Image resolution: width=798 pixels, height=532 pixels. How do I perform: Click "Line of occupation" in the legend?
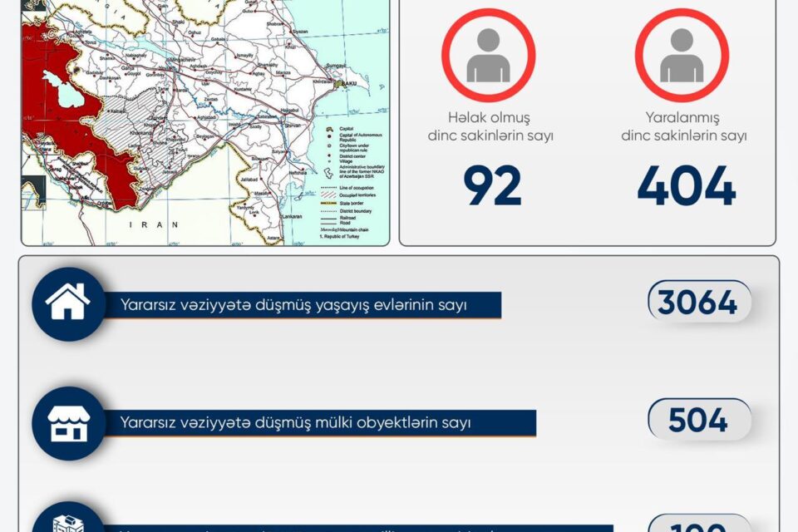pos(357,188)
